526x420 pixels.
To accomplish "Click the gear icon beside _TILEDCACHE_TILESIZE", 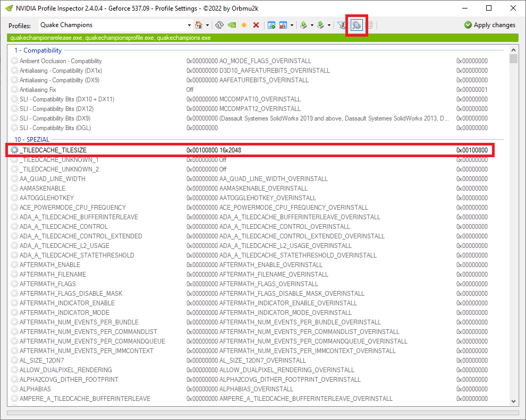I will 14,150.
